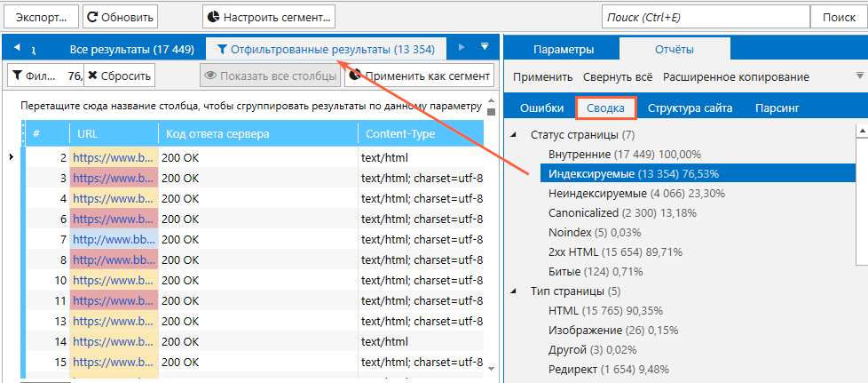Click the row 2 current-row indicator arrow
Image resolution: width=868 pixels, height=383 pixels.
point(12,157)
